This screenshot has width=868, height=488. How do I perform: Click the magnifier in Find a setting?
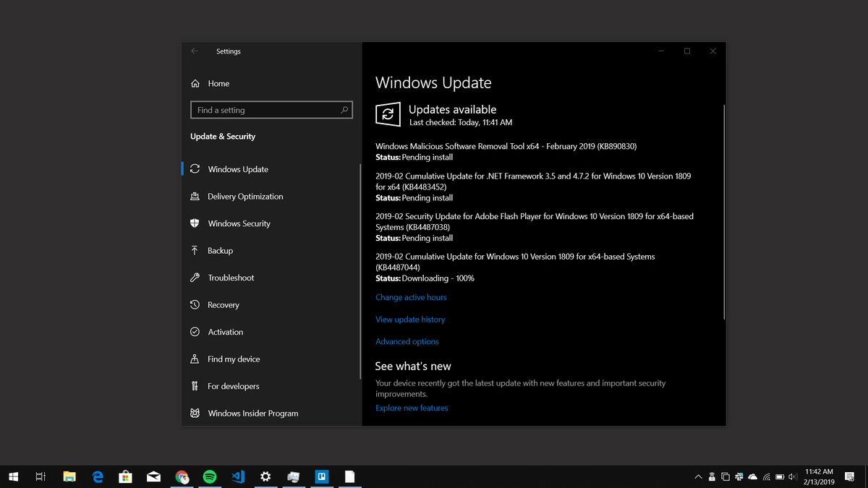click(x=344, y=110)
